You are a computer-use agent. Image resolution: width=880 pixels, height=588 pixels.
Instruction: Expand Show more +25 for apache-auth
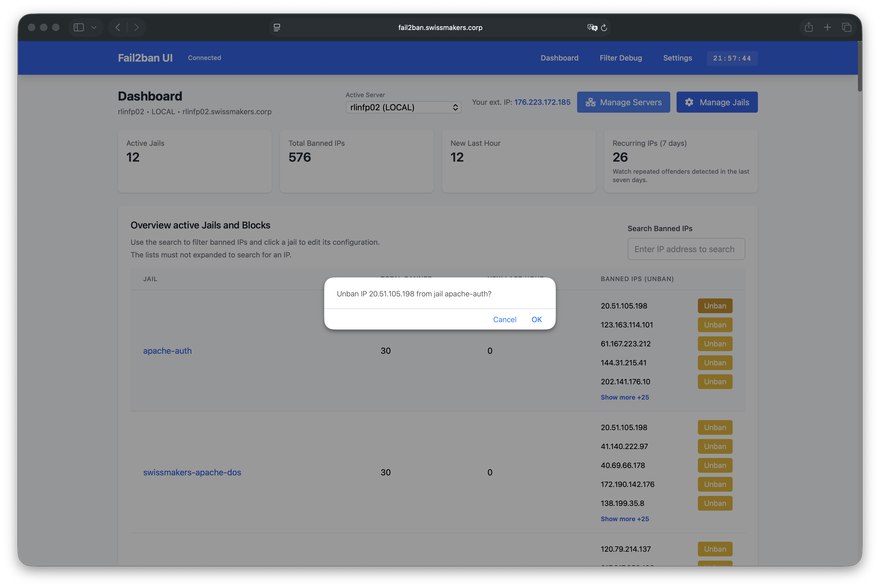(625, 397)
